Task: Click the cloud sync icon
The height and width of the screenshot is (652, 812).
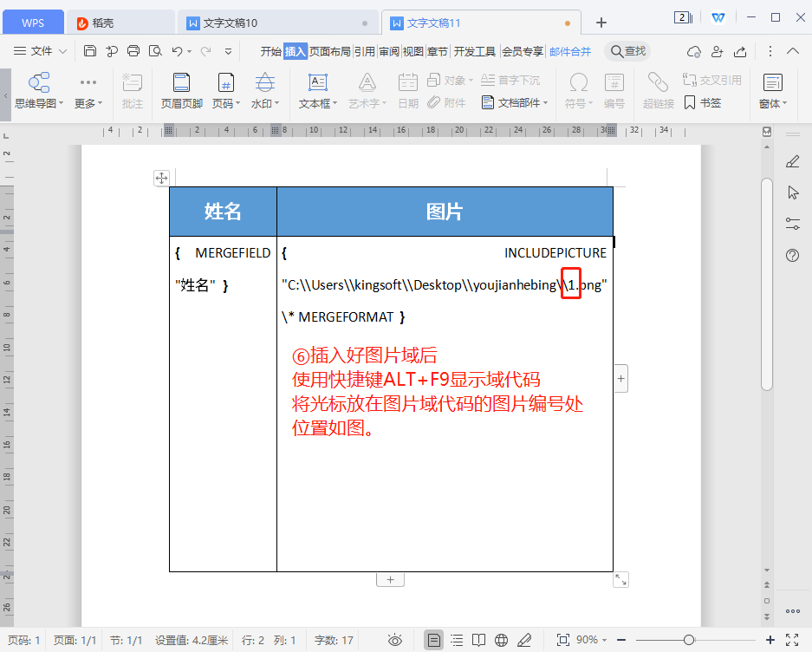Action: coord(694,51)
